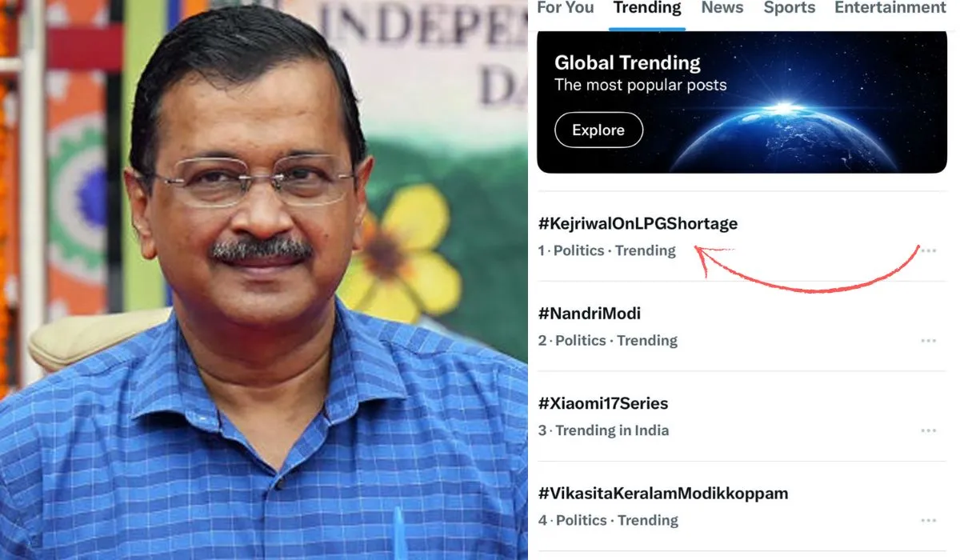Open the #NandriModi trending topic
Screen dimensions: 960x560
click(590, 313)
